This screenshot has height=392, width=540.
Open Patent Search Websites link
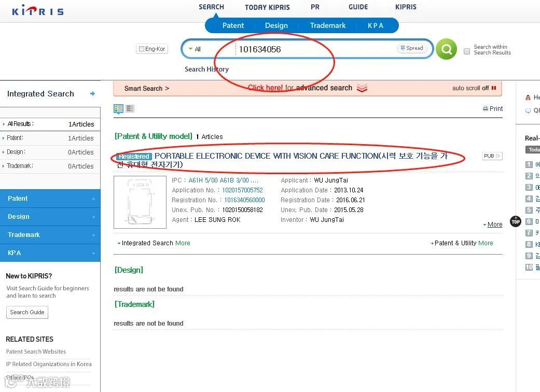click(x=36, y=352)
